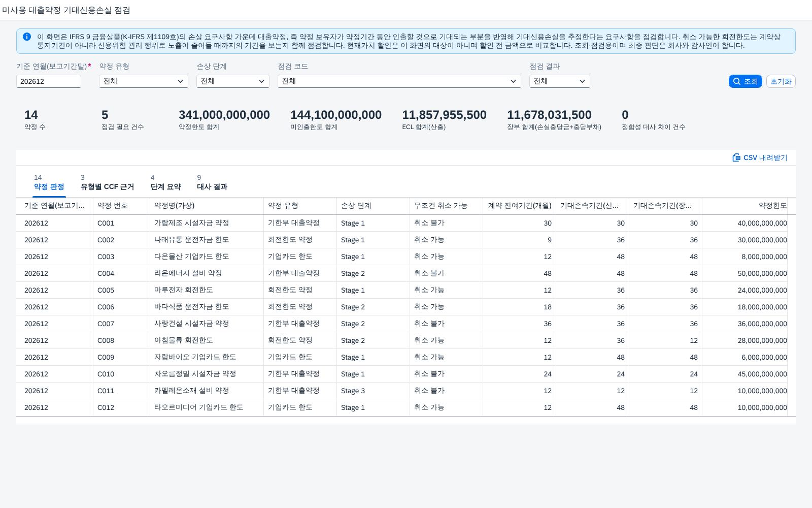Screen dimensions: 812x508
Task: Select 자람바이오 기업카드 한도 cell
Action: [207, 357]
